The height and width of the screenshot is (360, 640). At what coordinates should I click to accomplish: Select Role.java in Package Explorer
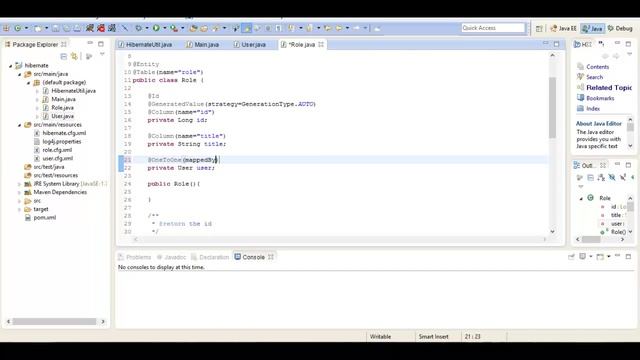[x=62, y=108]
